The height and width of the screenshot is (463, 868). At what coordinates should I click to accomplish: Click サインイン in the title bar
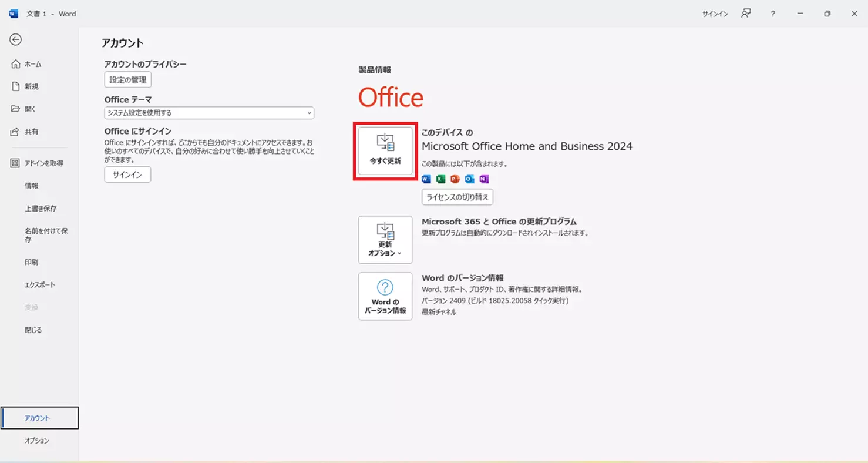(x=715, y=14)
